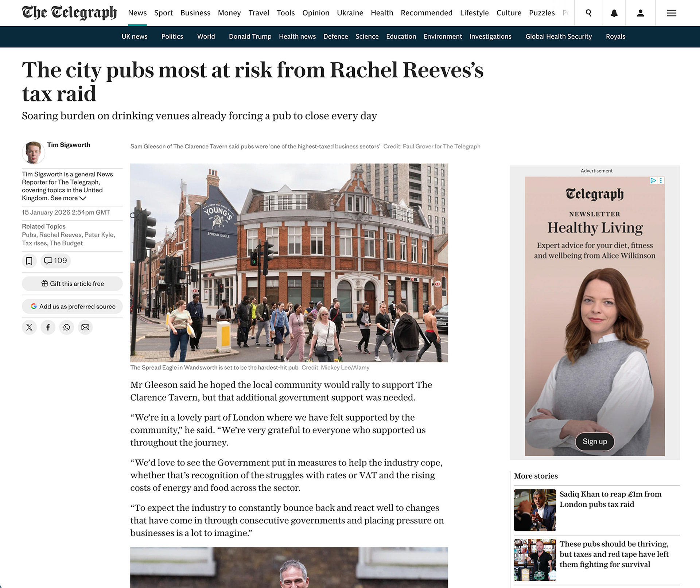The width and height of the screenshot is (700, 588).
Task: Click the AdChoices triangle icon
Action: point(653,180)
